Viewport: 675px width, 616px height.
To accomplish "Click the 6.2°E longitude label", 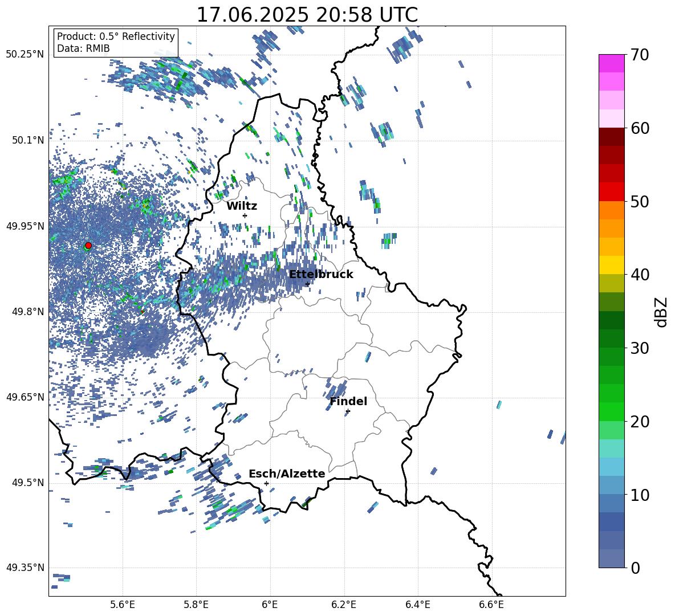I will pos(344,605).
